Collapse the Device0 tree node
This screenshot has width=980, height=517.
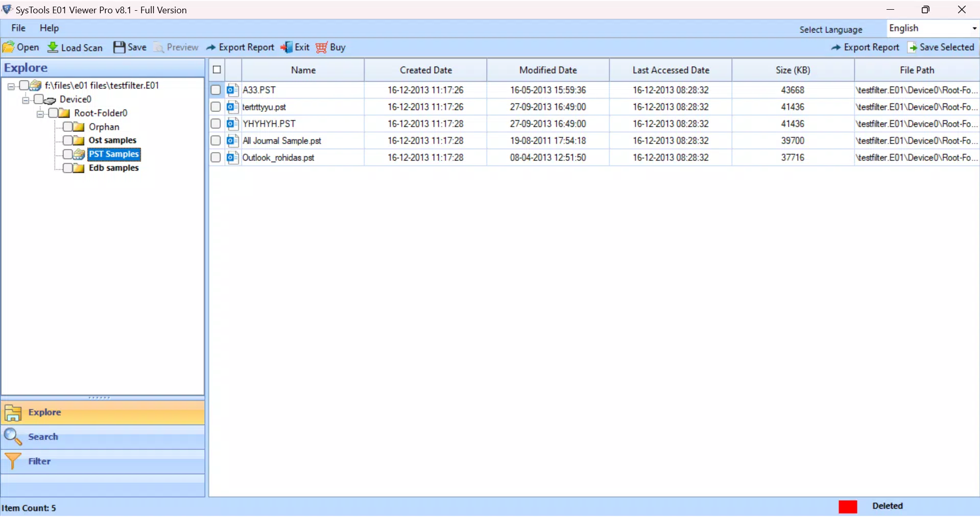(26, 100)
